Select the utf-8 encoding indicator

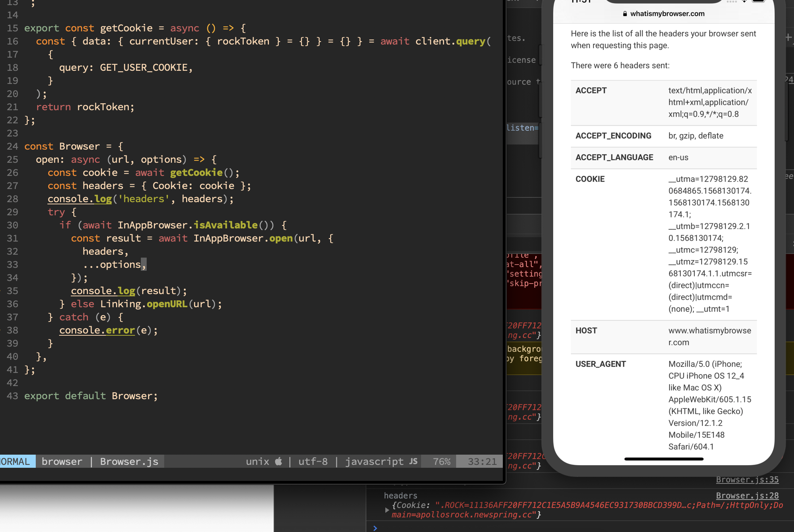click(313, 461)
